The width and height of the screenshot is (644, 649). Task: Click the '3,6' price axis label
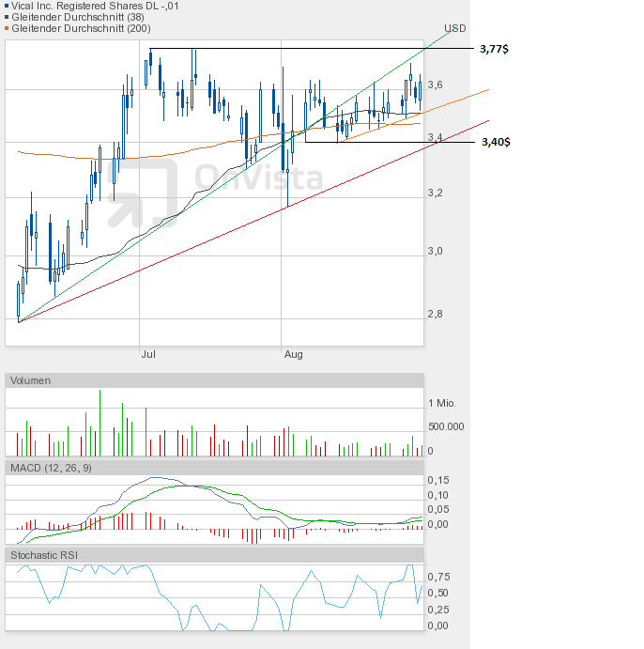(x=436, y=85)
